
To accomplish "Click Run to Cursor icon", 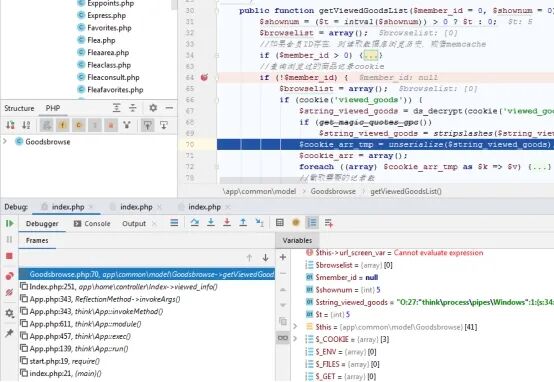I will 259,222.
